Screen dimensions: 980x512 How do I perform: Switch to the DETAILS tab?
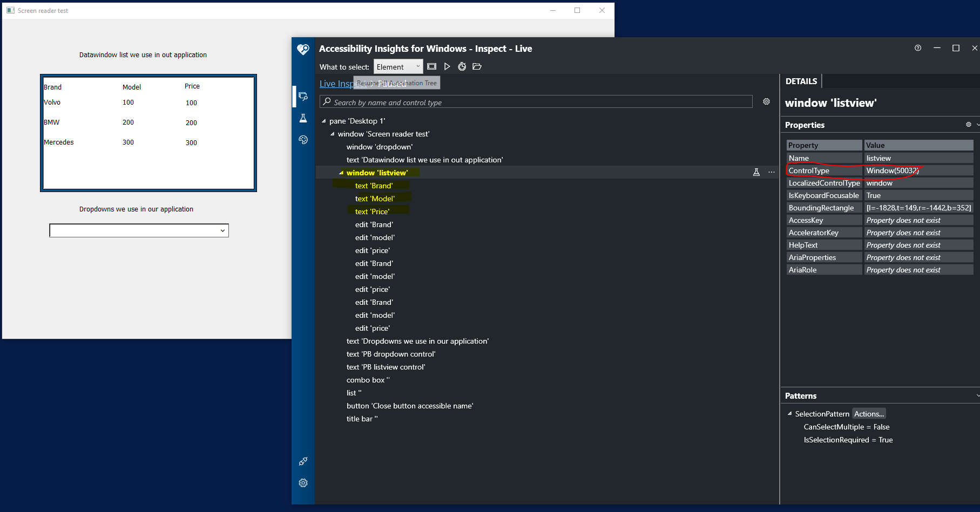point(801,81)
